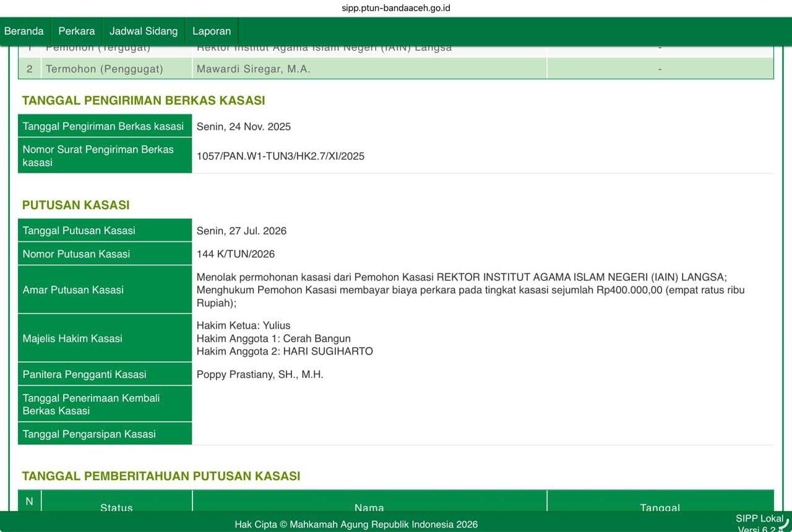Select the browser address sipp.ptun-bandaaceh.go.id
792x532 pixels.
click(x=396, y=8)
